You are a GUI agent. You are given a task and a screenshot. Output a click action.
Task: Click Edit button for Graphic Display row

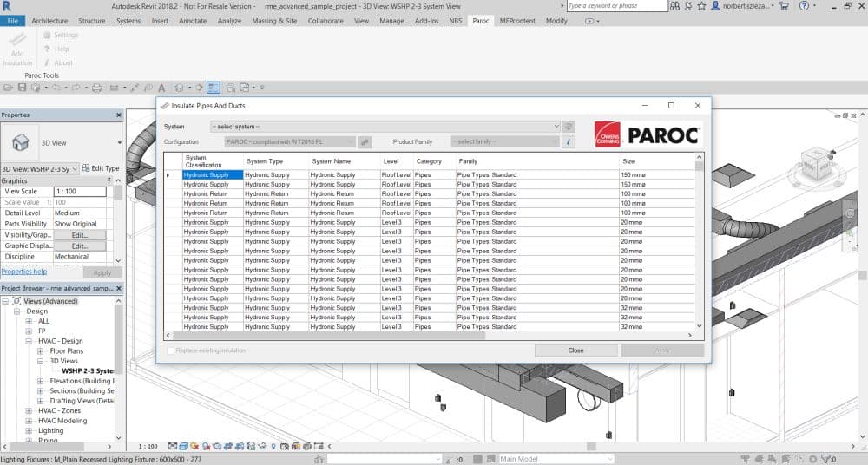(80, 246)
